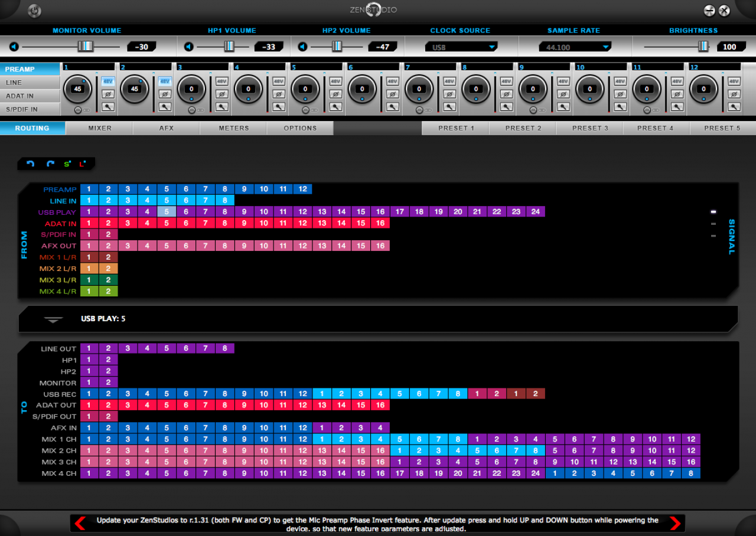Click the red L load-routing icon
Image resolution: width=756 pixels, height=536 pixels.
[83, 164]
